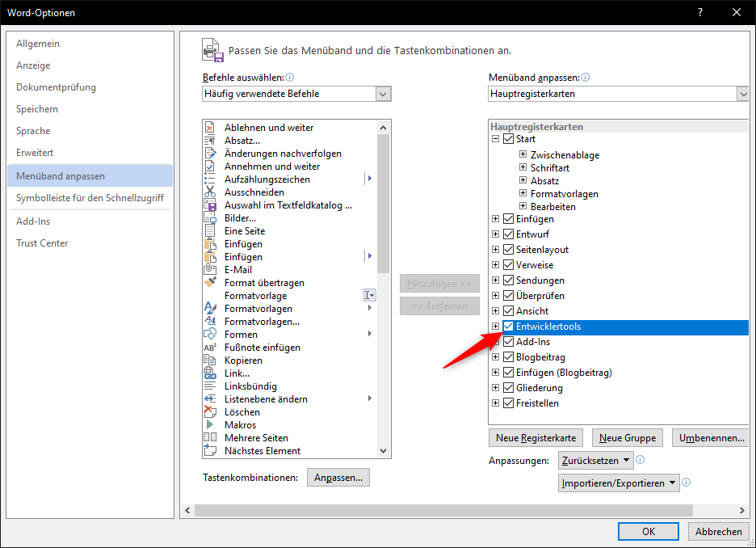
Task: Open the Zurücksetzen dropdown button
Action: 595,460
